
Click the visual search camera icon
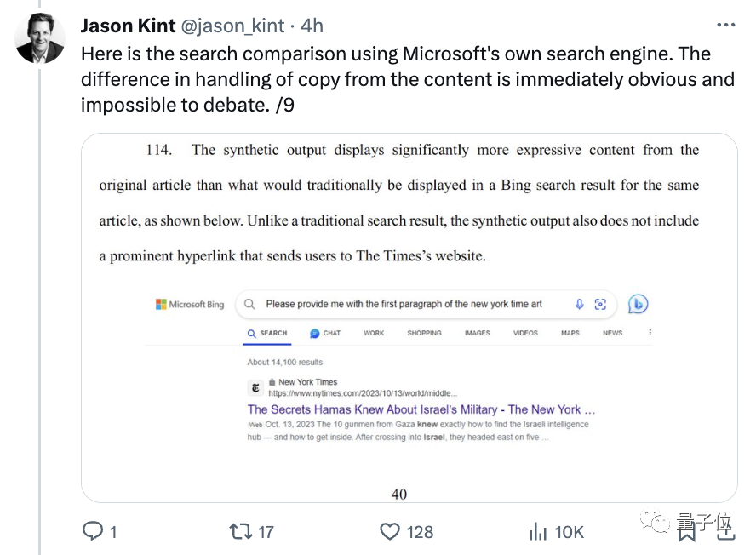(x=600, y=304)
